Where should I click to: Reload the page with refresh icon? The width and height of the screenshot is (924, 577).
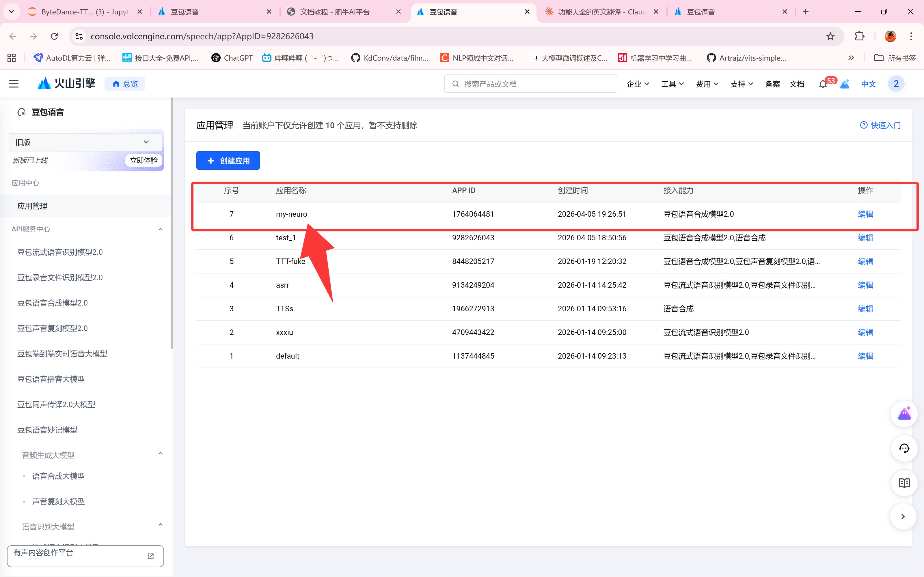coord(54,36)
